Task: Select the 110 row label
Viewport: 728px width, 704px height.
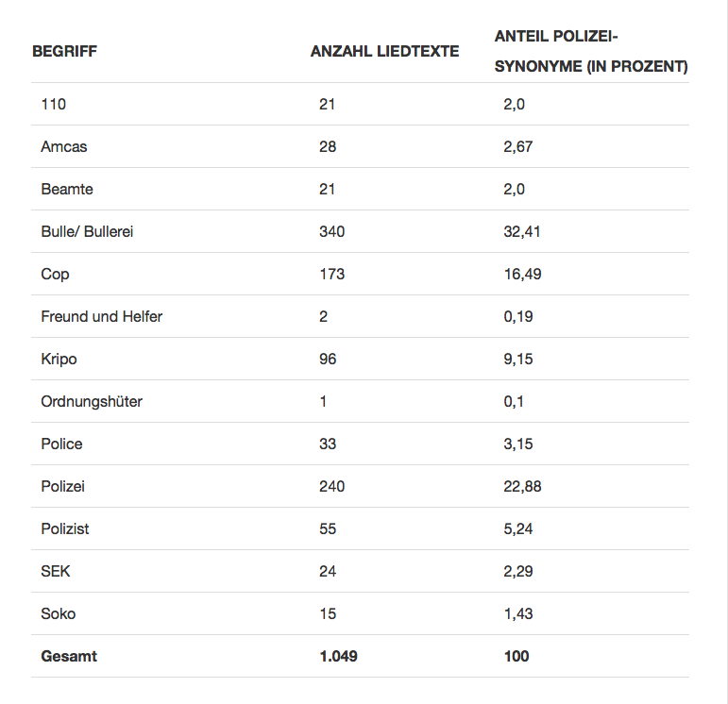Action: pyautogui.click(x=54, y=104)
